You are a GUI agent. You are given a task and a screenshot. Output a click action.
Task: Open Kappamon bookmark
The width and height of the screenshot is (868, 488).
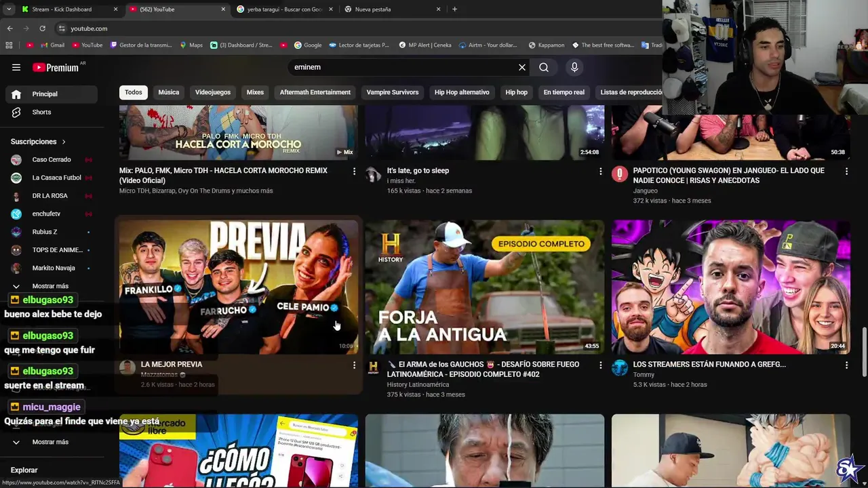546,45
